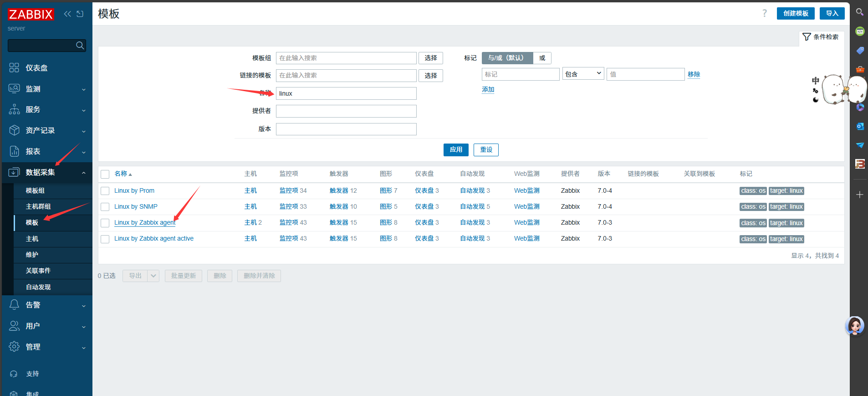Image resolution: width=868 pixels, height=396 pixels.
Task: Expand the 用户 menu chevron
Action: [x=84, y=327]
